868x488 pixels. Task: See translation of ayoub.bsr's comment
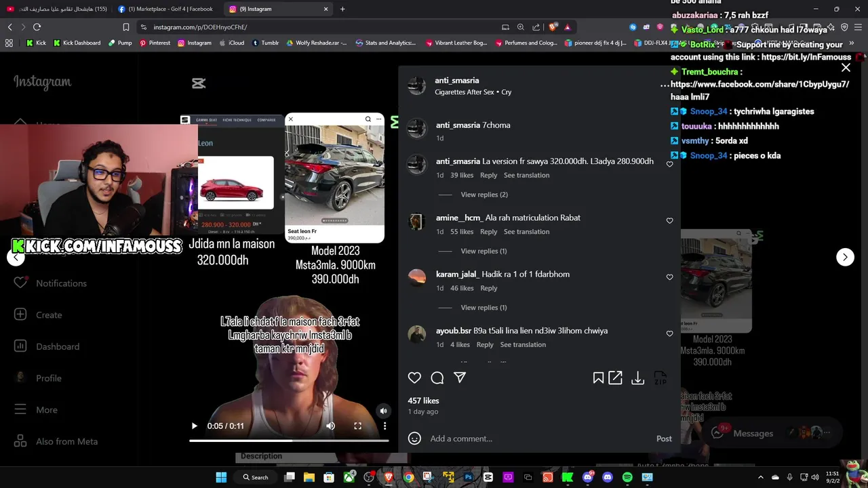tap(523, 344)
